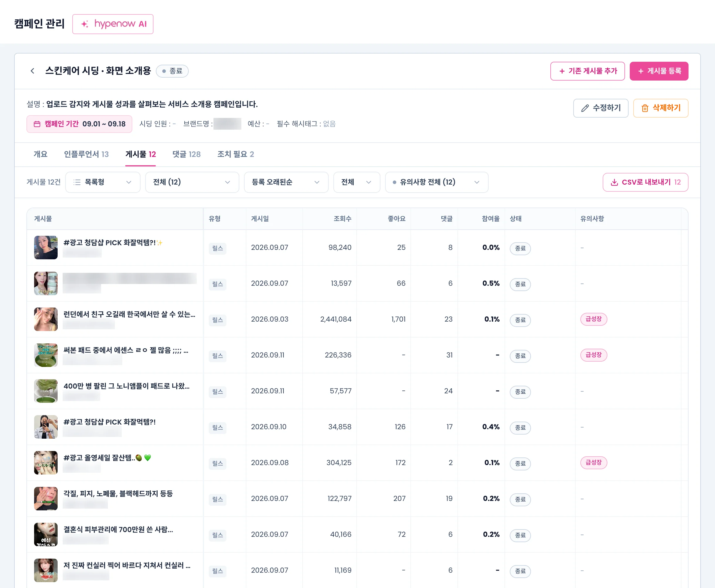Click the 기존 게시물 추가 button
Screen dimensions: 715x588
(x=587, y=71)
